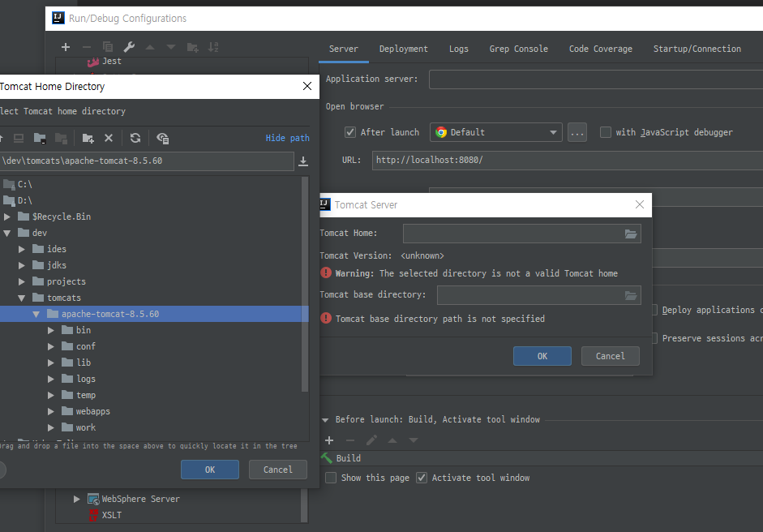Image resolution: width=763 pixels, height=532 pixels.
Task: Click the Desktop icon in directory chooser toolbar
Action: 19,138
